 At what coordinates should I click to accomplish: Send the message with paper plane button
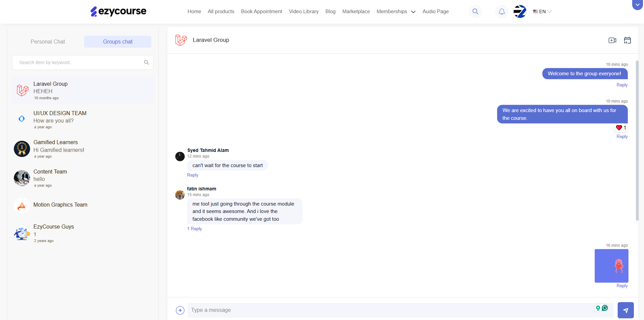(x=625, y=310)
